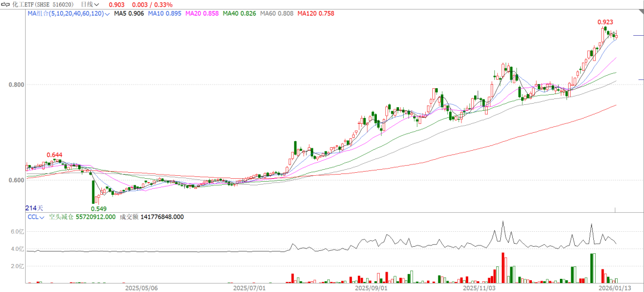Click the MA120 0.758 legend label
The width and height of the screenshot is (644, 292).
click(x=317, y=13)
